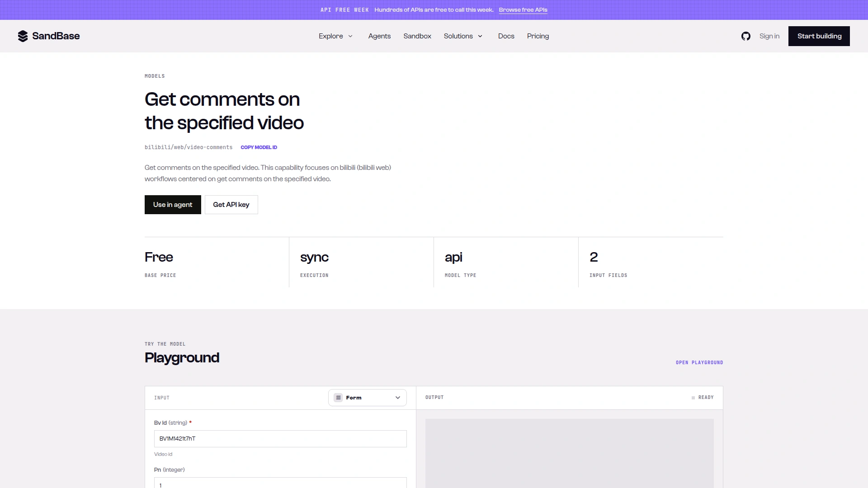The height and width of the screenshot is (488, 868).
Task: Click the MODELS breadcrumb label
Action: point(155,76)
